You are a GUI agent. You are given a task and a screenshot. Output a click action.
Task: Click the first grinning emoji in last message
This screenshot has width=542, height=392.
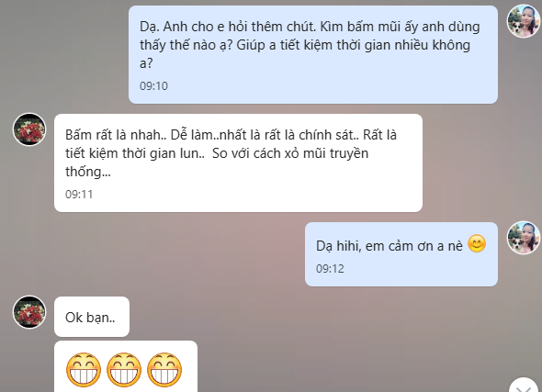(x=84, y=370)
